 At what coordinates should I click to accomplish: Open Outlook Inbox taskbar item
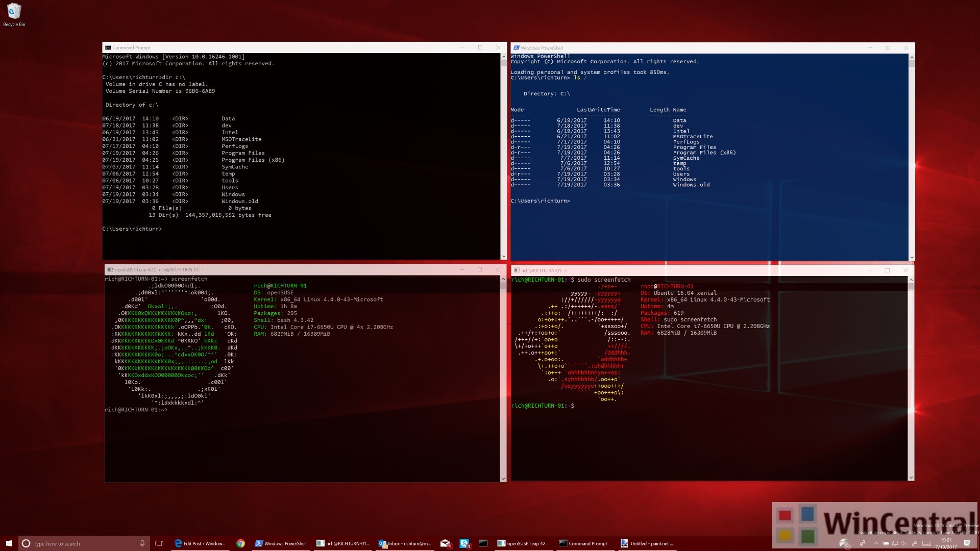(x=404, y=543)
